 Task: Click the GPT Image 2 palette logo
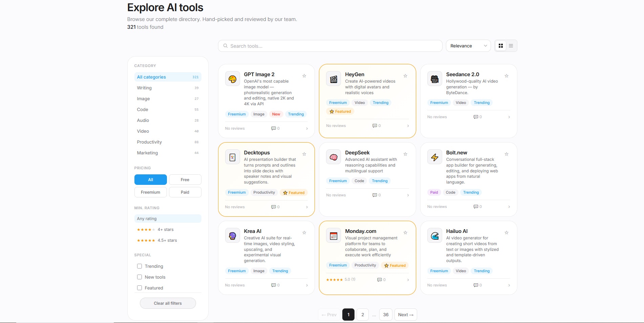pos(233,79)
